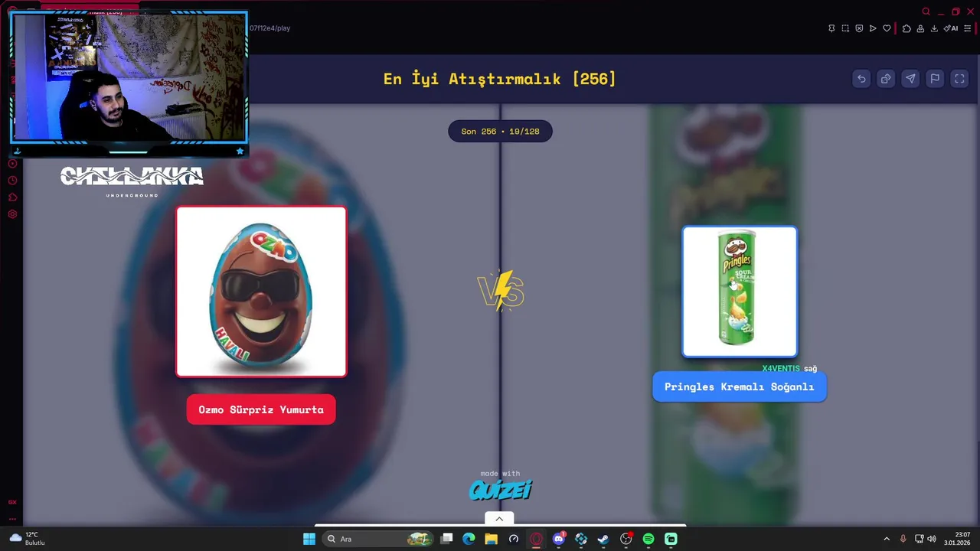This screenshot has height=551, width=980.
Task: Open the easy setup sliders menu icon
Action: click(967, 28)
